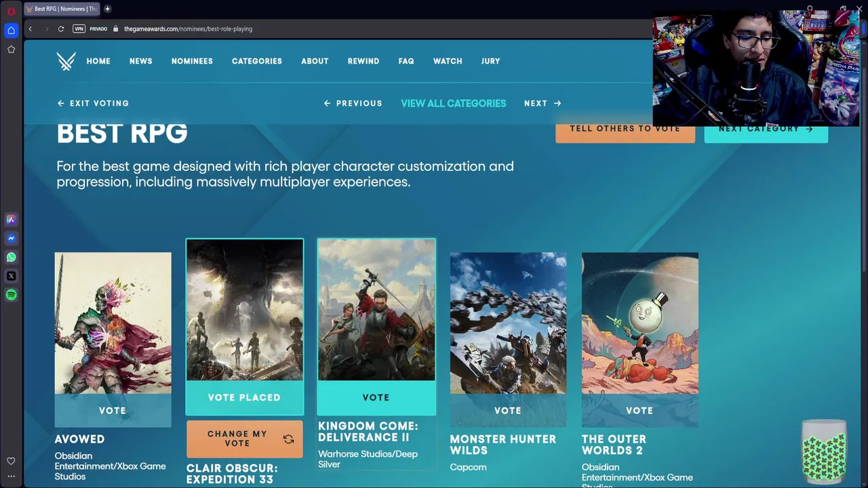This screenshot has height=488, width=868.
Task: Click Exit Voting link
Action: pyautogui.click(x=93, y=103)
